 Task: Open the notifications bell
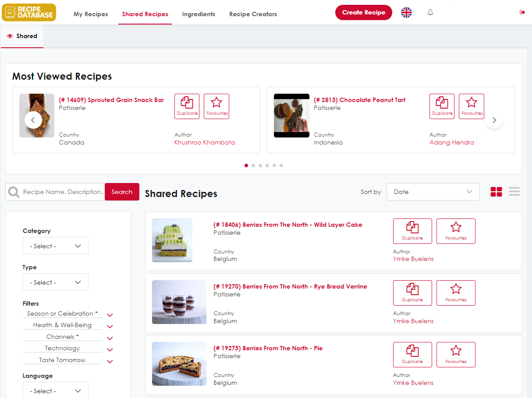click(430, 13)
